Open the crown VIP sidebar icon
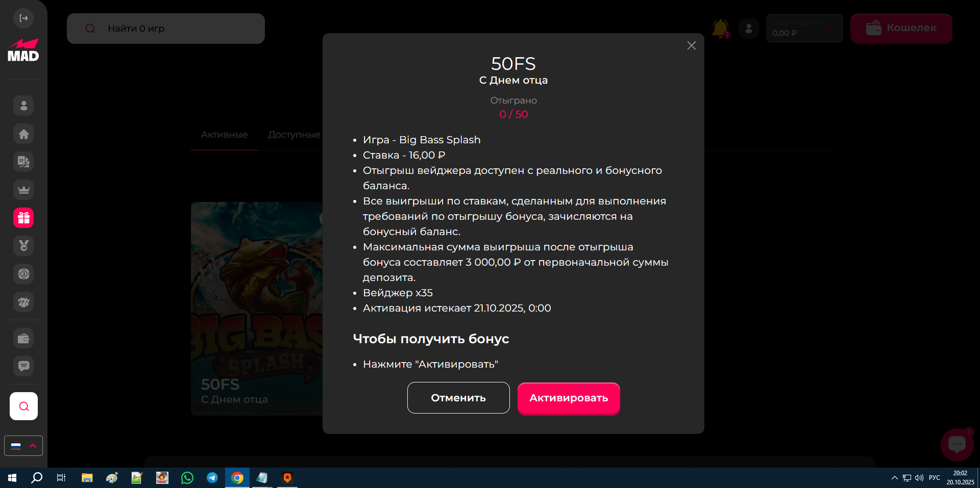 coord(23,190)
